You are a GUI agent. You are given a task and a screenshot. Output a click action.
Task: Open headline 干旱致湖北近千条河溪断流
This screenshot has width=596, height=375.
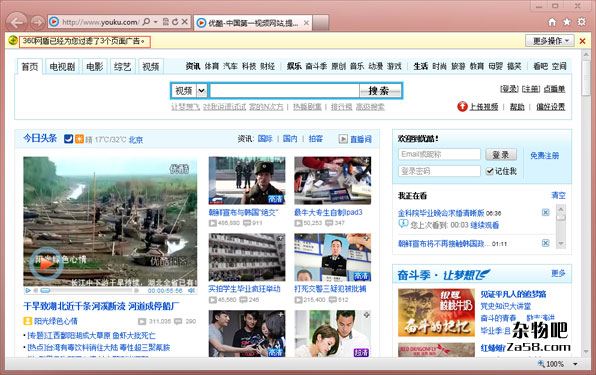pos(101,306)
